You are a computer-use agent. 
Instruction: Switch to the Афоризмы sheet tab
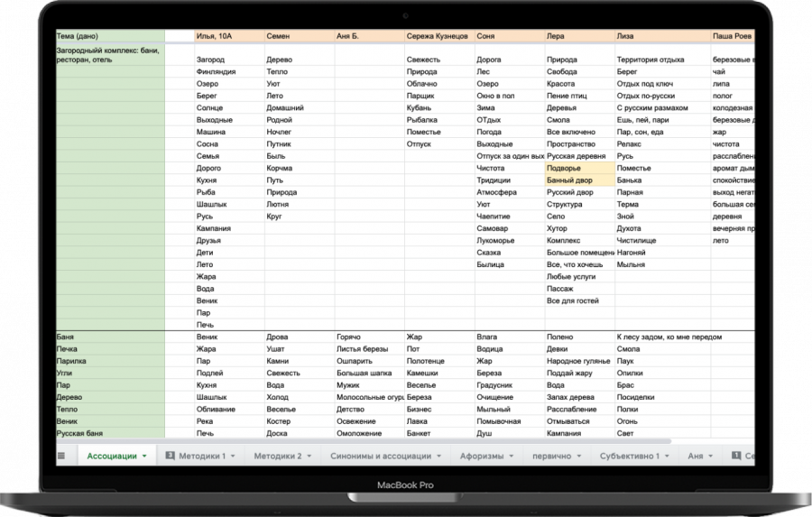coord(482,456)
